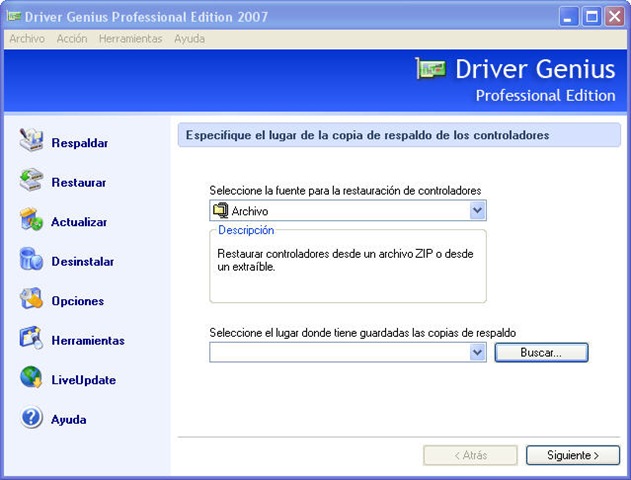
Task: Click the Restaurar restore icon
Action: click(31, 179)
